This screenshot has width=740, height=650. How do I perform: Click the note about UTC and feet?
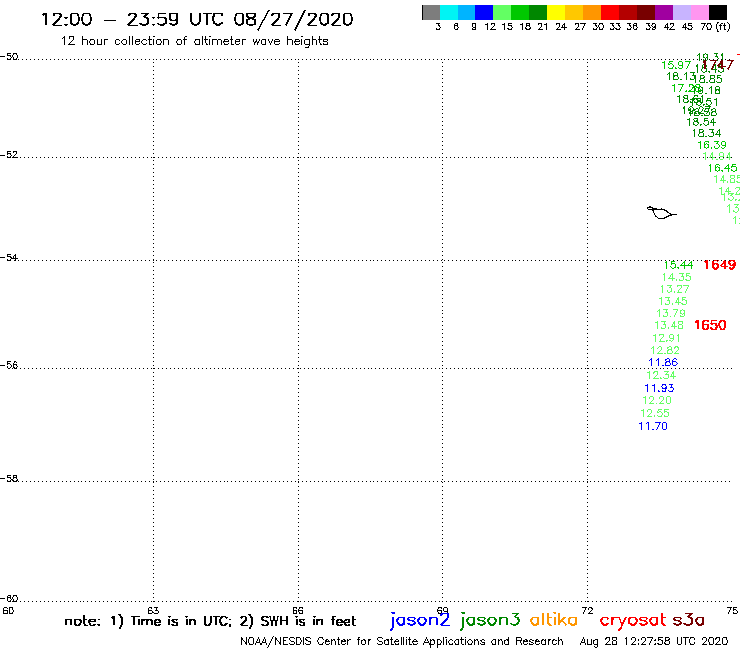(210, 621)
